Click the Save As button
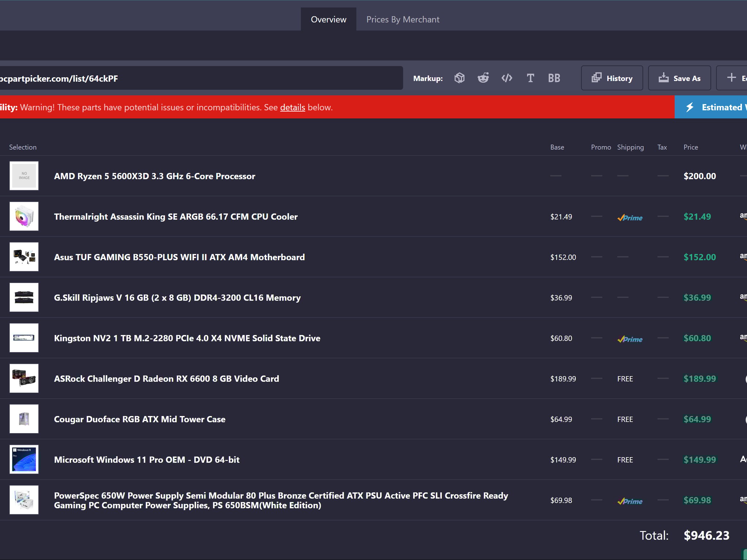The height and width of the screenshot is (560, 747). click(679, 78)
